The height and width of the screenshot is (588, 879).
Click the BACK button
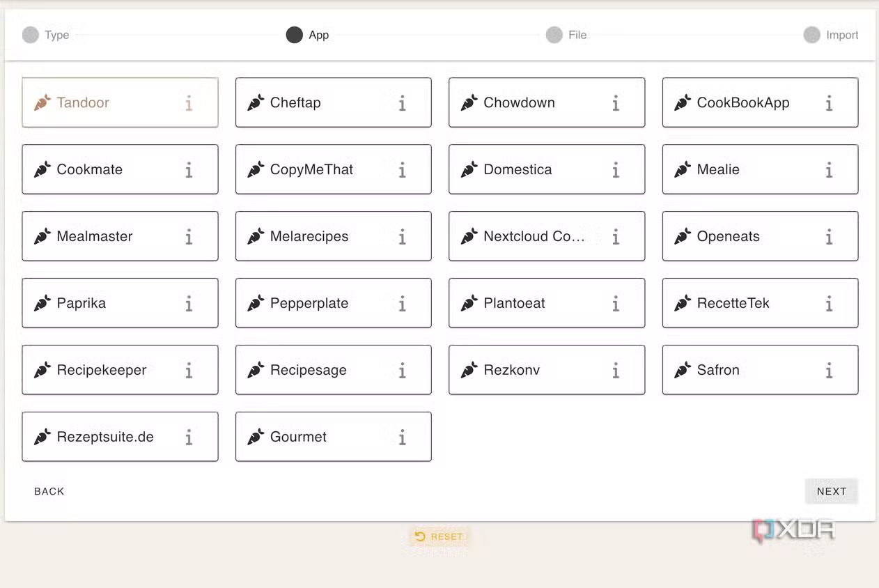pos(49,491)
